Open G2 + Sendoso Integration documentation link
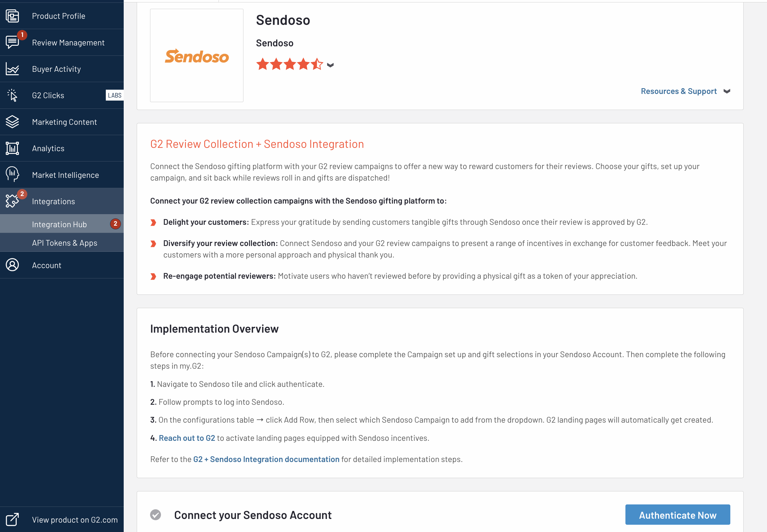The image size is (767, 532). pos(266,459)
